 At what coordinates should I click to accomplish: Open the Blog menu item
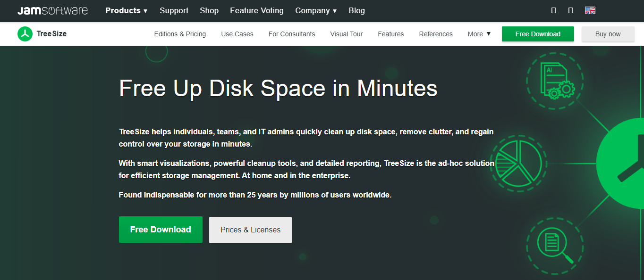pos(356,10)
